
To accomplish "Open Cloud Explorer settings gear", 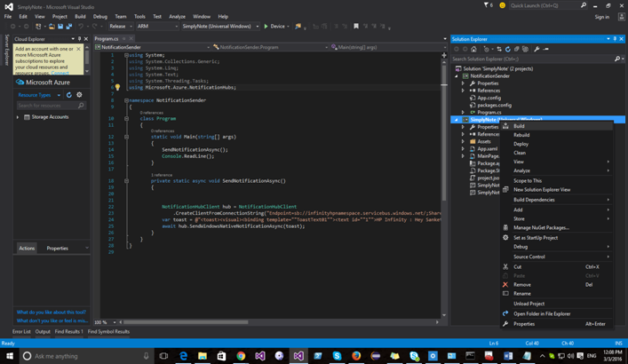I will (x=79, y=95).
